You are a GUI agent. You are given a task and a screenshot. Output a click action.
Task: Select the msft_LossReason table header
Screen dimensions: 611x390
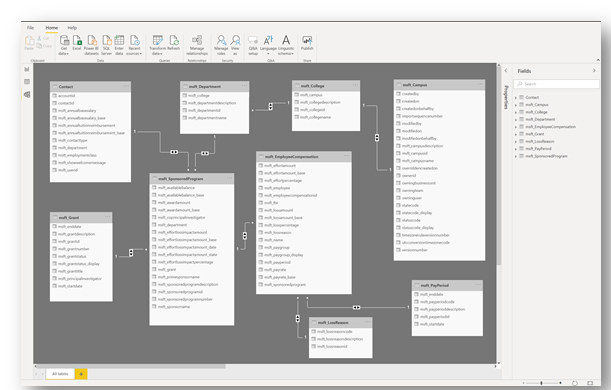click(341, 322)
